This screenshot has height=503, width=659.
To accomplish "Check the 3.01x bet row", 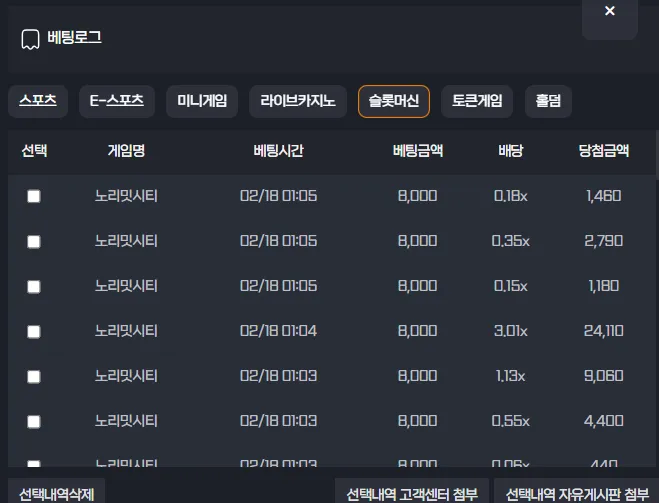I will (34, 332).
